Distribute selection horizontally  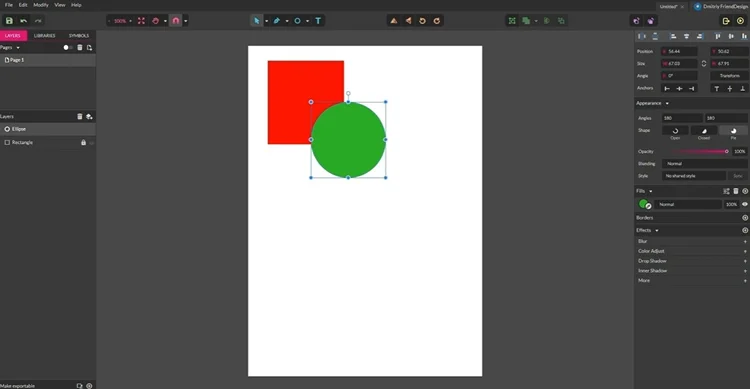(x=641, y=36)
